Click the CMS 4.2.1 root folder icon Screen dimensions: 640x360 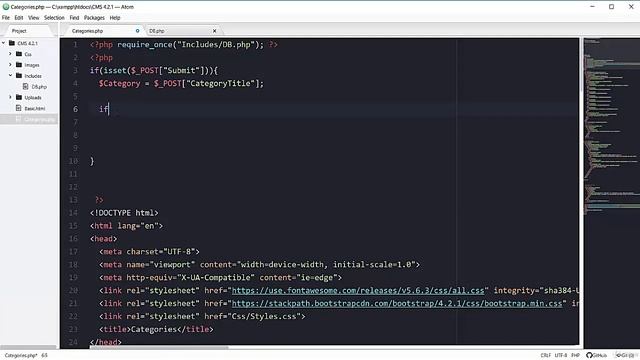coord(12,43)
